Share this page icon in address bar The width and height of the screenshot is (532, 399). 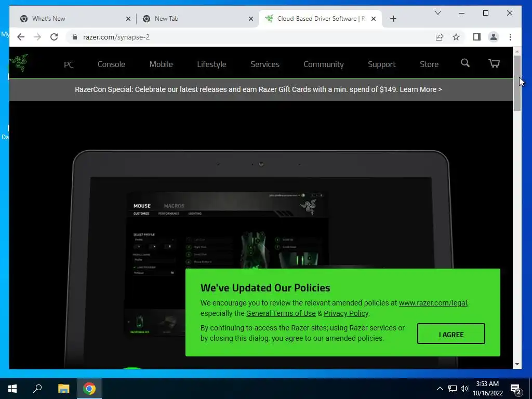[440, 37]
